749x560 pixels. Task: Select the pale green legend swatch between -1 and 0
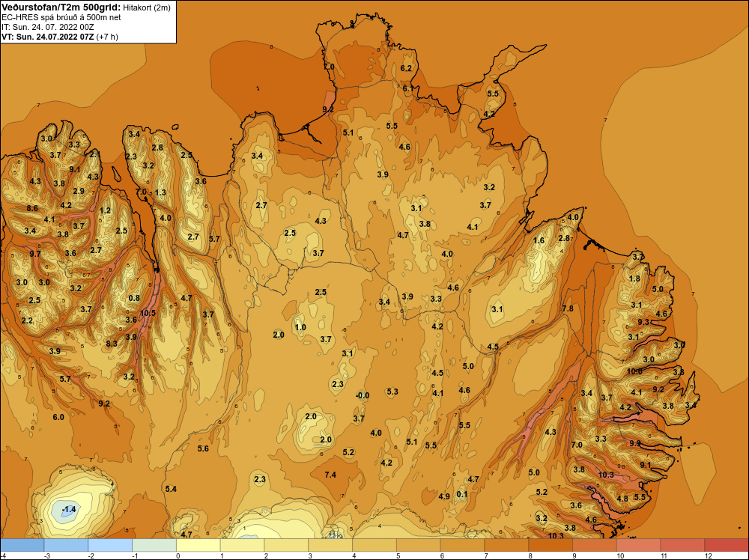click(154, 545)
